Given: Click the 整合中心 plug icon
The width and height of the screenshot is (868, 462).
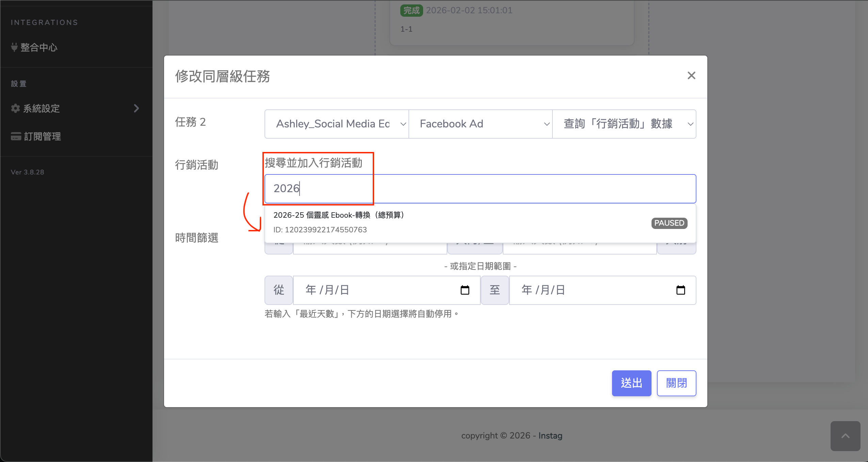Looking at the screenshot, I should pyautogui.click(x=14, y=47).
